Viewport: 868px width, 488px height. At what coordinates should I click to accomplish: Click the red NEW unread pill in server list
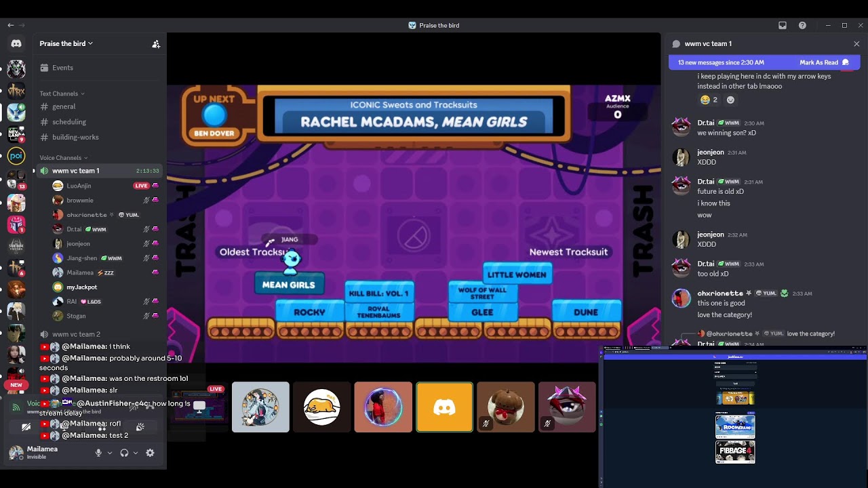coord(16,385)
